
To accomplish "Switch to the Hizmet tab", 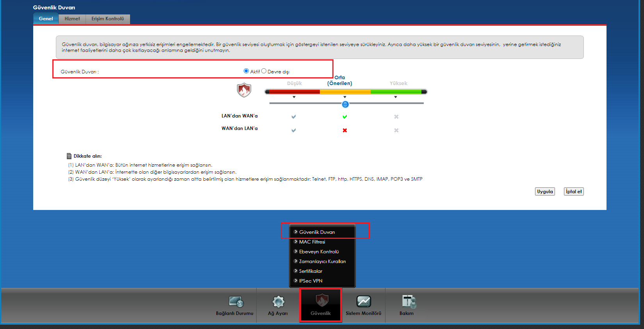I will pyautogui.click(x=72, y=19).
